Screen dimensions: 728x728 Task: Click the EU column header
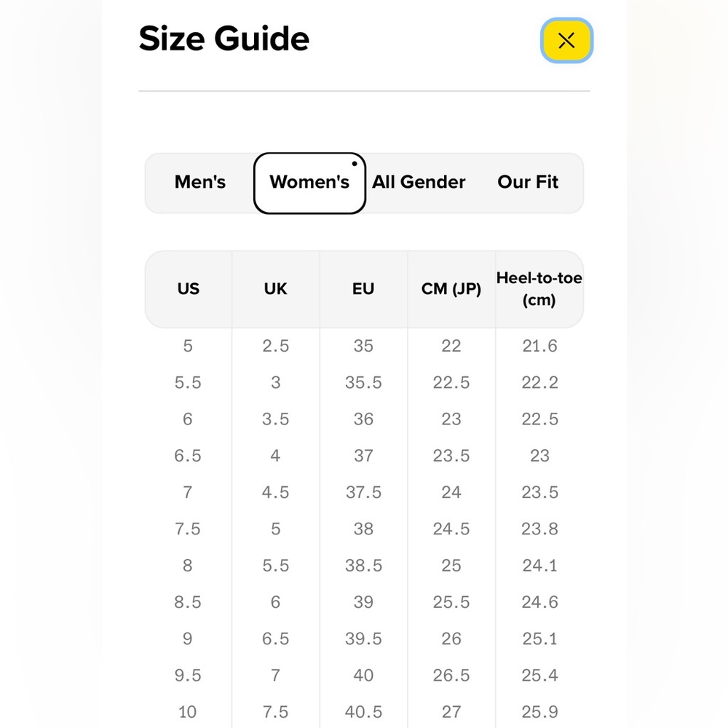[x=363, y=289]
